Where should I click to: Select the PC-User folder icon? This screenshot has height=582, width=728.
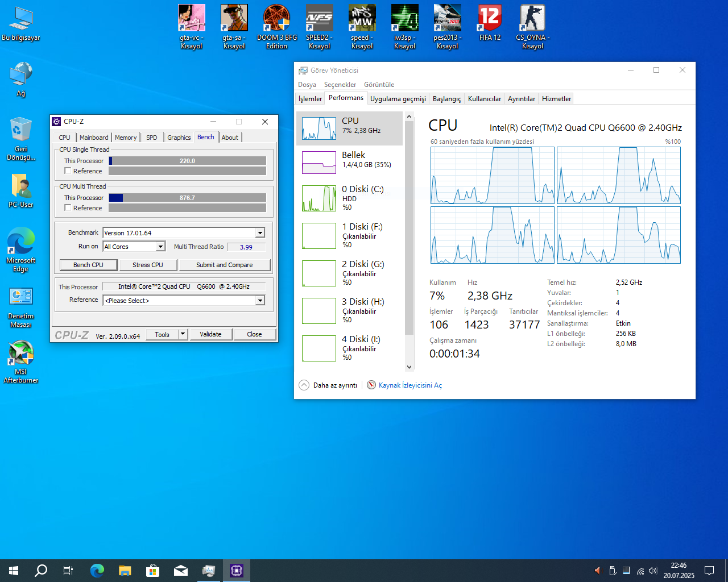click(21, 191)
